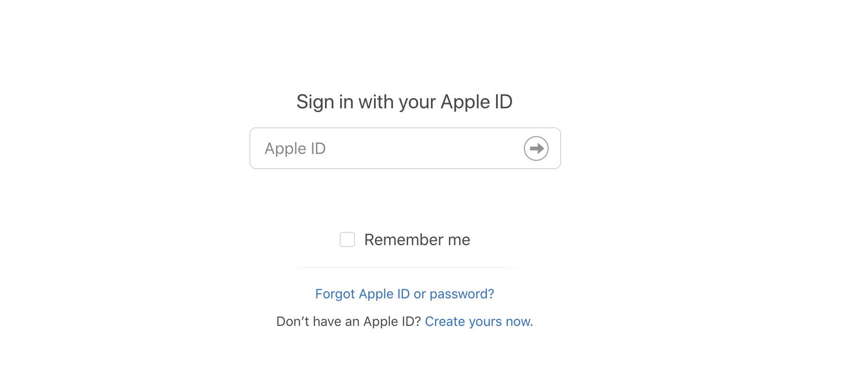
Task: Enable the Remember me checkbox
Action: click(x=347, y=239)
